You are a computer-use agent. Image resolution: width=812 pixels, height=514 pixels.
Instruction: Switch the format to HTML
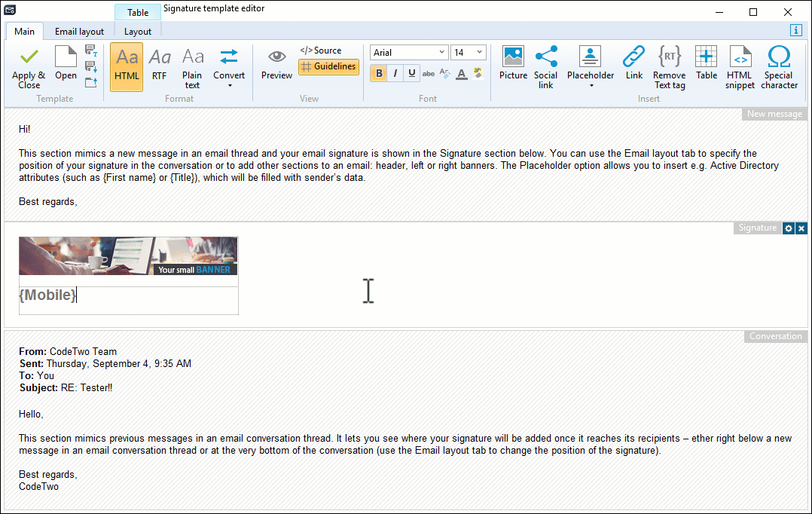127,67
